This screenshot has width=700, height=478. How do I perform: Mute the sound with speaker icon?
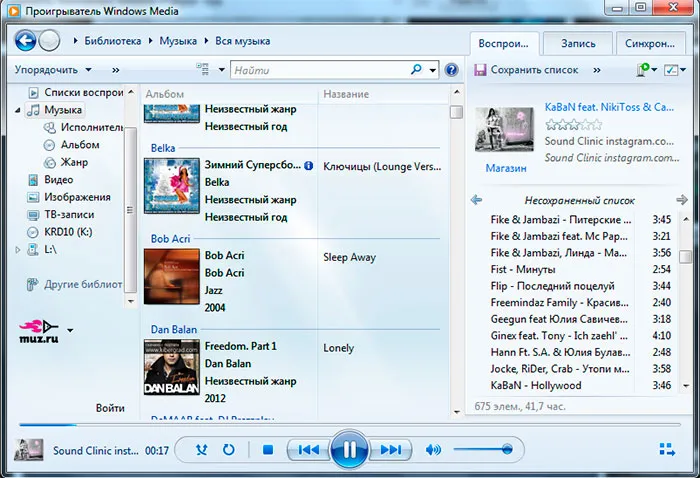pos(433,449)
